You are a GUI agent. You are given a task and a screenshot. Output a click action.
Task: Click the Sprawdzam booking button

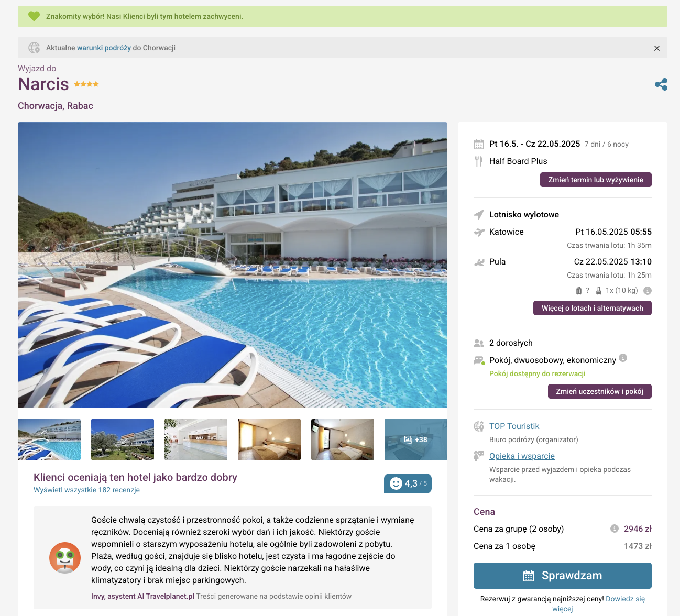pyautogui.click(x=563, y=576)
